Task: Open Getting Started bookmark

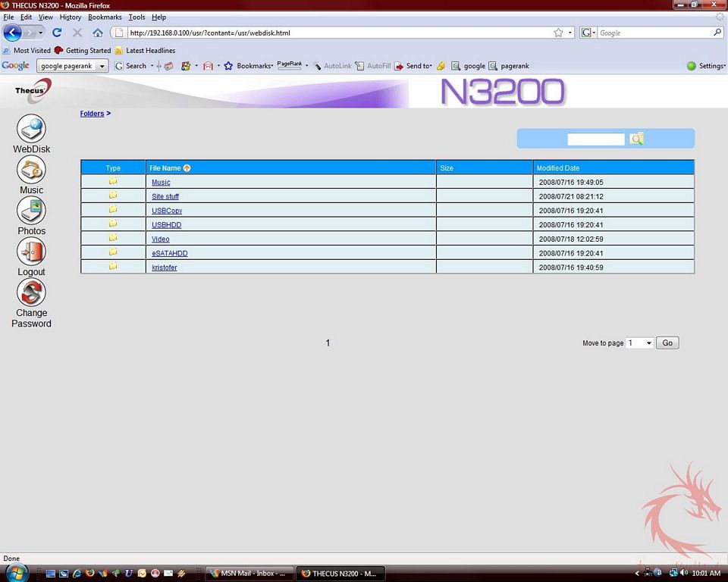Action: (x=83, y=51)
